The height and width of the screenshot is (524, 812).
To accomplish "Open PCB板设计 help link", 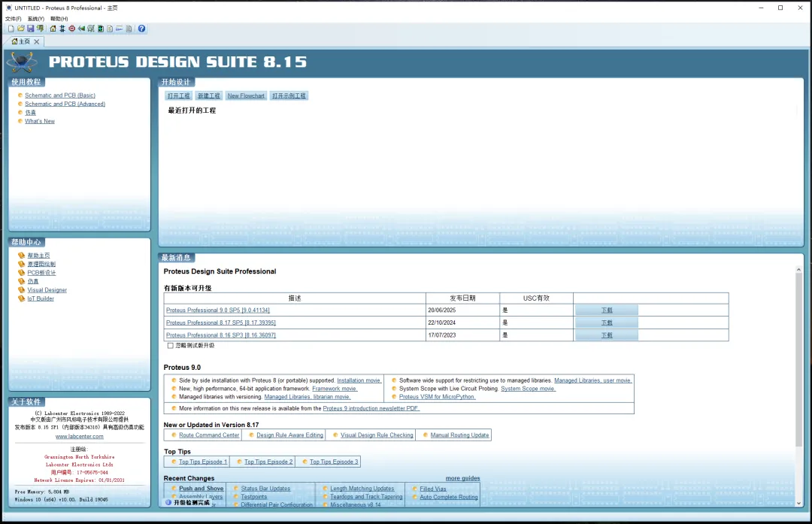I will [x=41, y=273].
